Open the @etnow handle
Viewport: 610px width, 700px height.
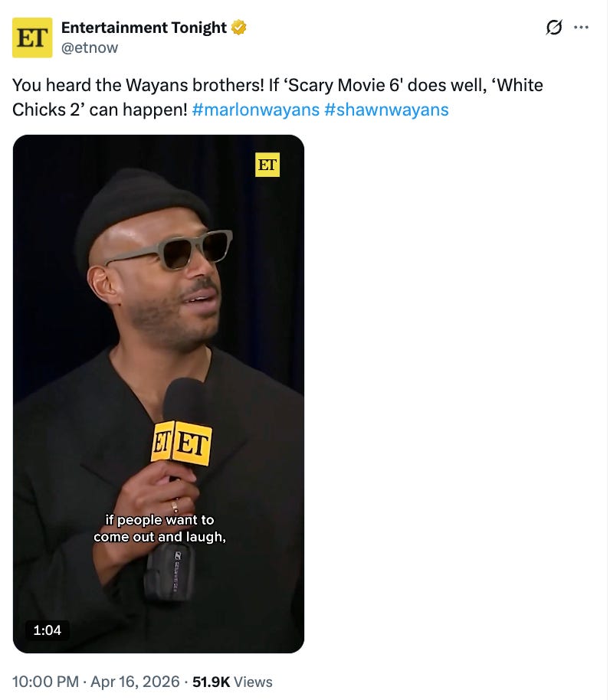(x=90, y=47)
